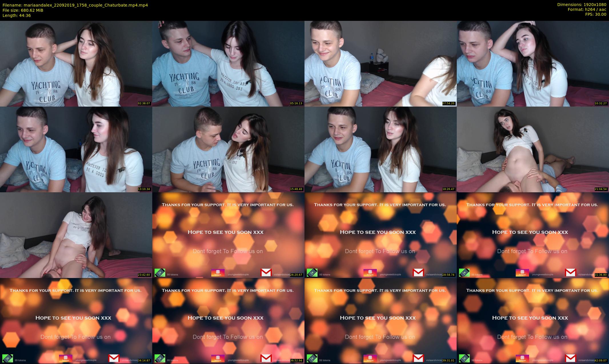Open the frame timestamped 18:26.47

(x=380, y=149)
